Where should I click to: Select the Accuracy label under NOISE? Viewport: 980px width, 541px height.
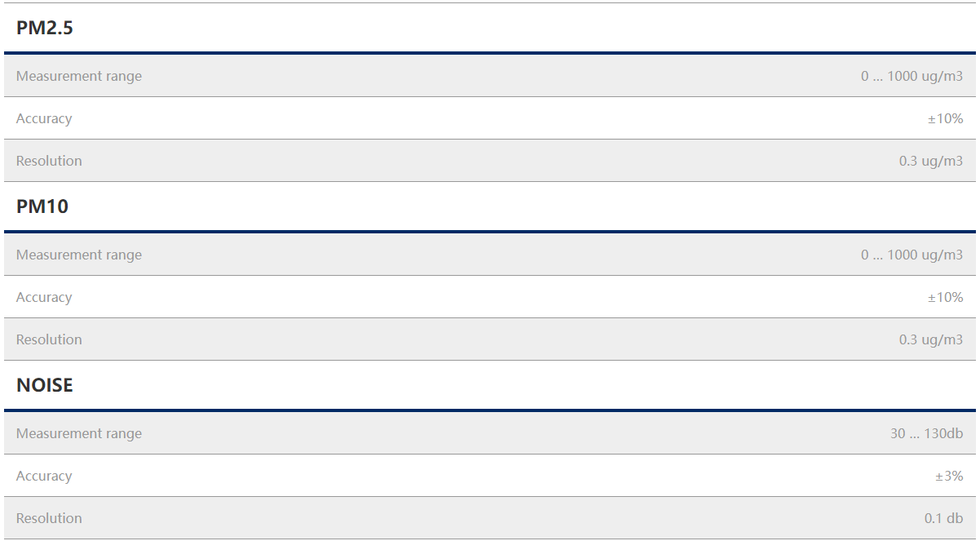click(44, 476)
